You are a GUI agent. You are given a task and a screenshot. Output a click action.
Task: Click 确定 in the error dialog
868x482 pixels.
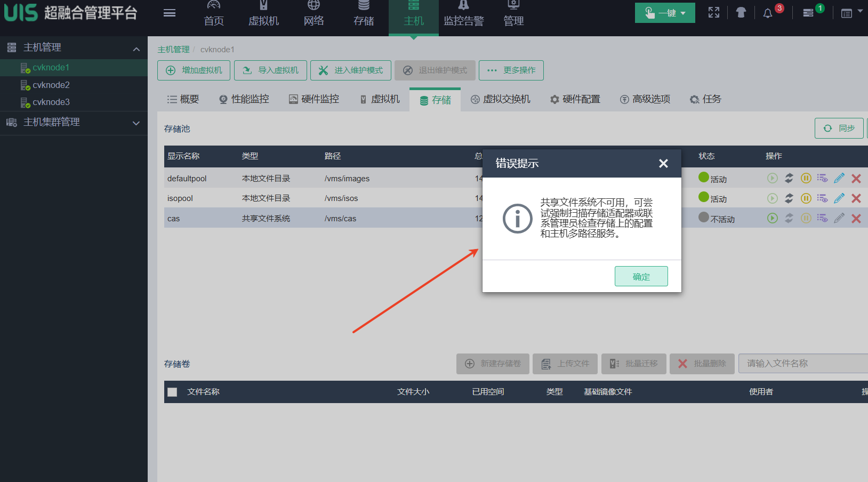click(641, 277)
